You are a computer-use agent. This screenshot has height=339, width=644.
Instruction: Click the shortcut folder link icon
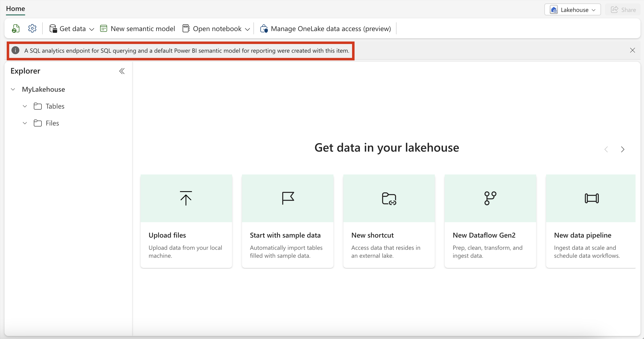(x=389, y=199)
